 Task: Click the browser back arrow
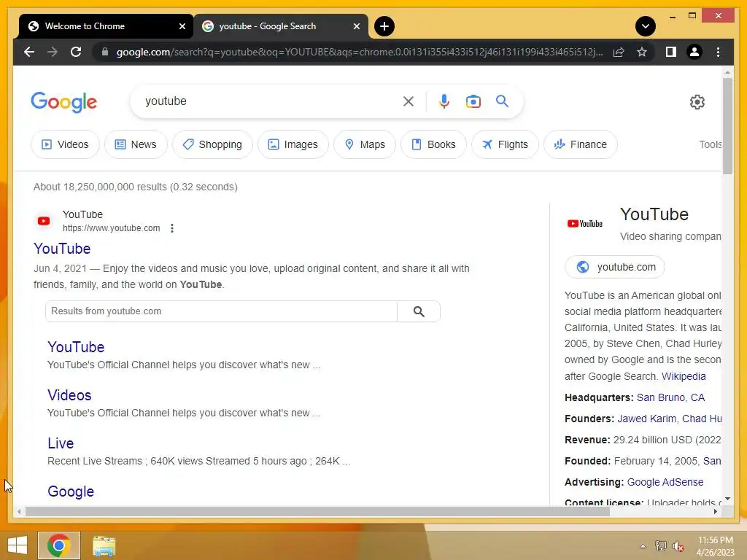29,52
